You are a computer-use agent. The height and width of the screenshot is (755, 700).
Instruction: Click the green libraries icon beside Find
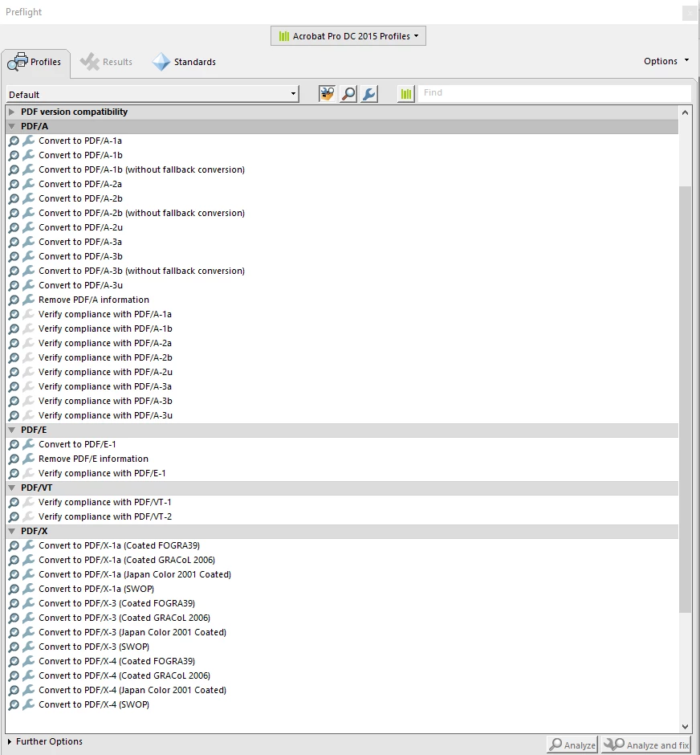[406, 93]
